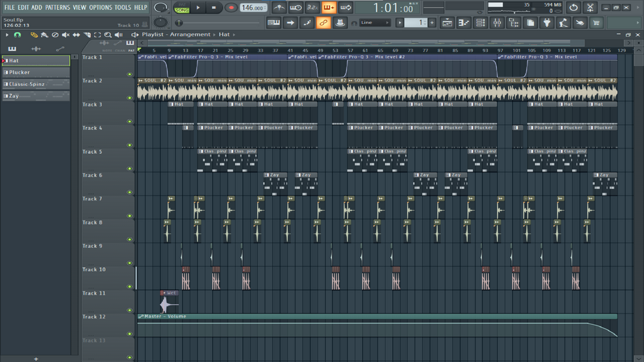Start playback with the Play button
This screenshot has width=644, height=362.
(x=198, y=8)
